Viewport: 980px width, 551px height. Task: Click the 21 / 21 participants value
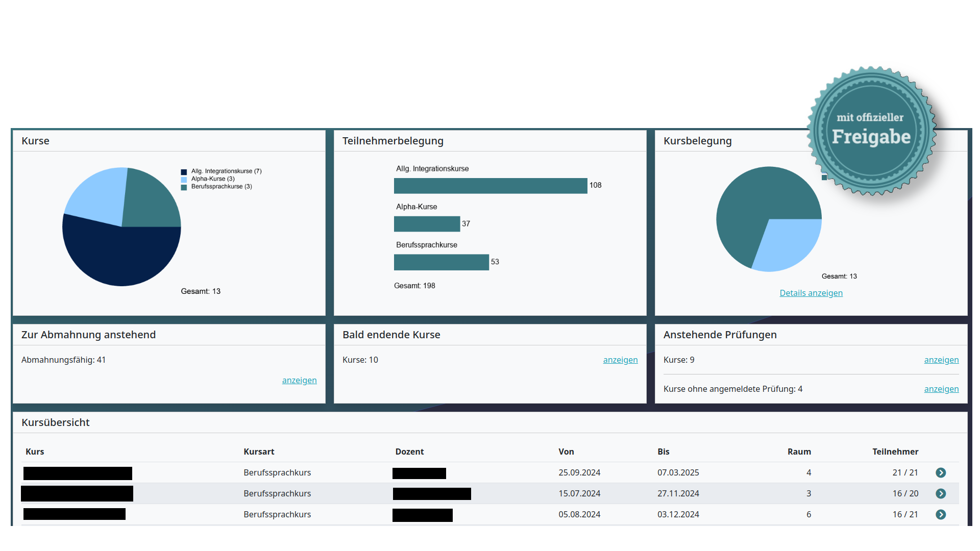(905, 472)
